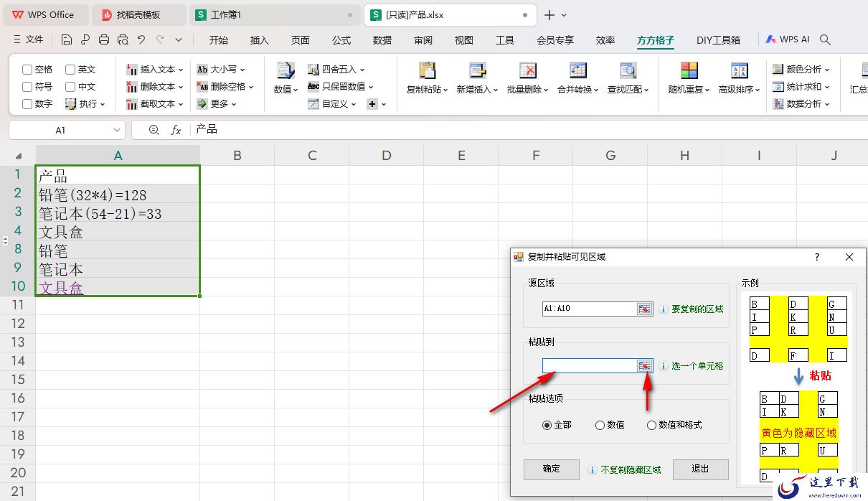
Task: Click the range picker icon beside 粘贴到 field
Action: 645,366
